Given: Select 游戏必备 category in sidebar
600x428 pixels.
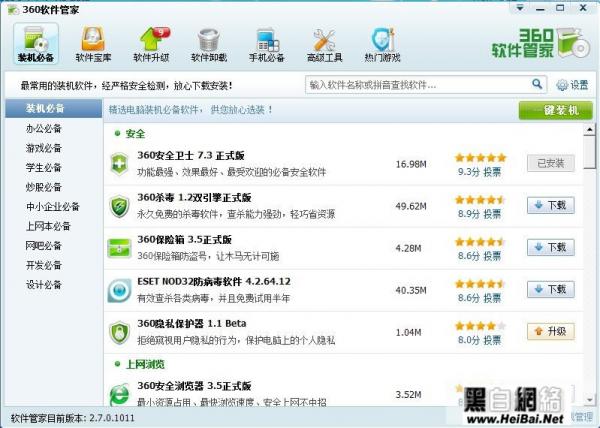Looking at the screenshot, I should pyautogui.click(x=44, y=148).
